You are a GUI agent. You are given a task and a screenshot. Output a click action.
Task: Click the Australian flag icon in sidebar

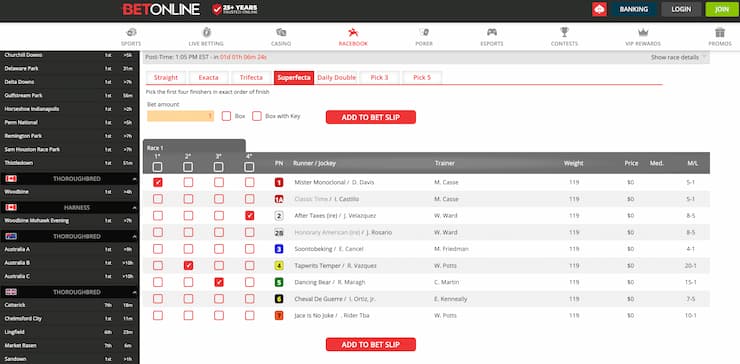[x=11, y=236]
